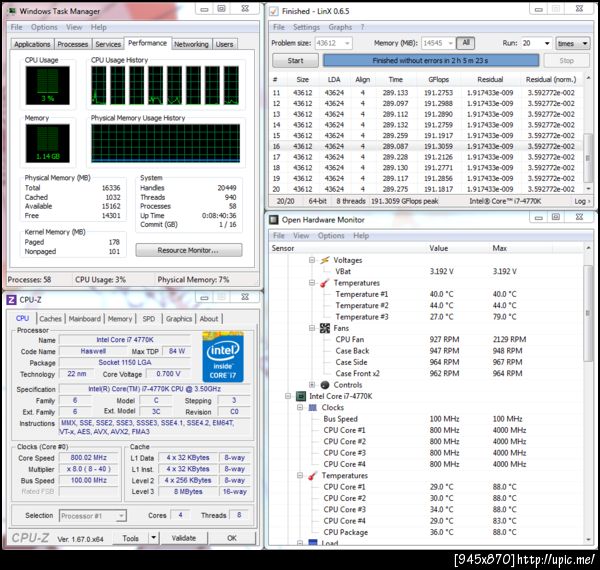Switch to the Networking tab in Task Manager
600x570 pixels.
(x=190, y=44)
